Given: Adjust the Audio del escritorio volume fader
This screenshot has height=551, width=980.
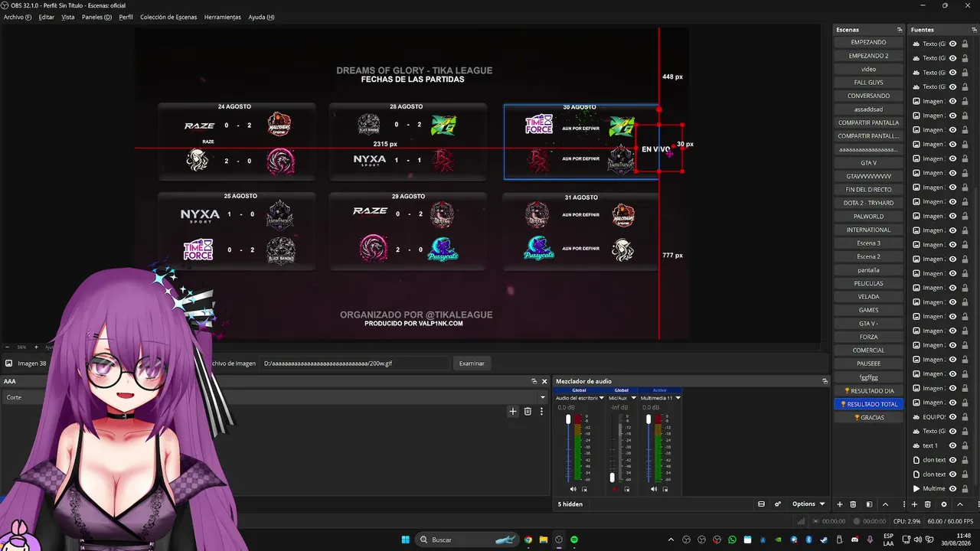Looking at the screenshot, I should click(x=568, y=419).
